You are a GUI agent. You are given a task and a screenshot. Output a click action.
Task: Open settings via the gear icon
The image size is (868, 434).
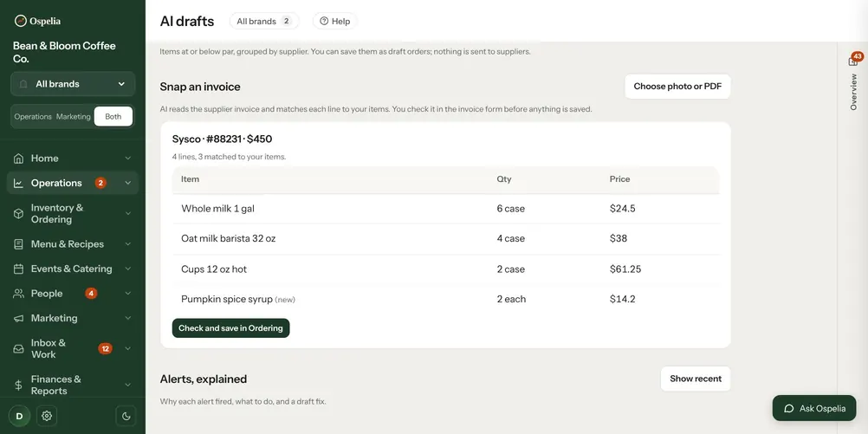47,416
